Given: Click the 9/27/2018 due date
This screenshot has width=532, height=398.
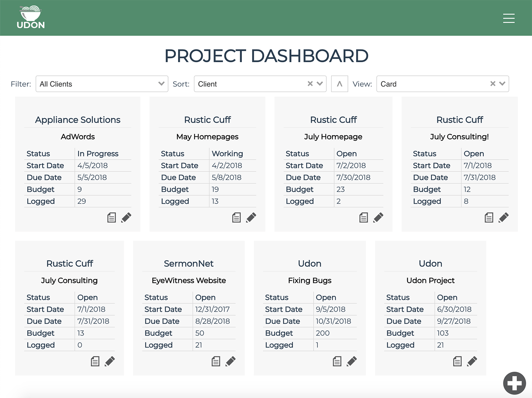Looking at the screenshot, I should 454,321.
